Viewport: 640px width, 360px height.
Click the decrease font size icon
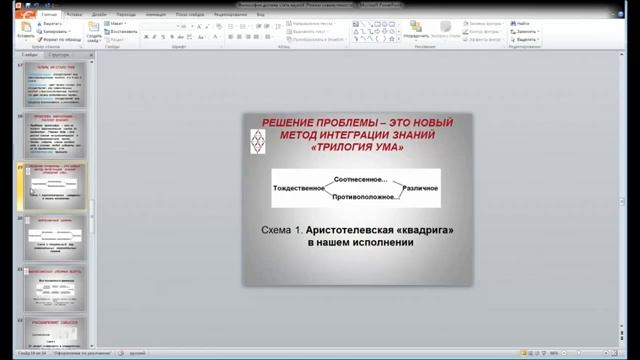[207, 27]
